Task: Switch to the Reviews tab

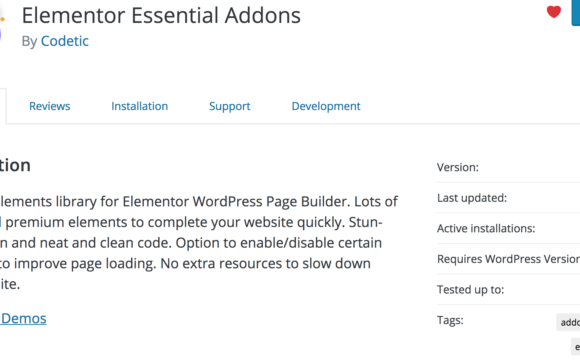Action: coord(50,106)
